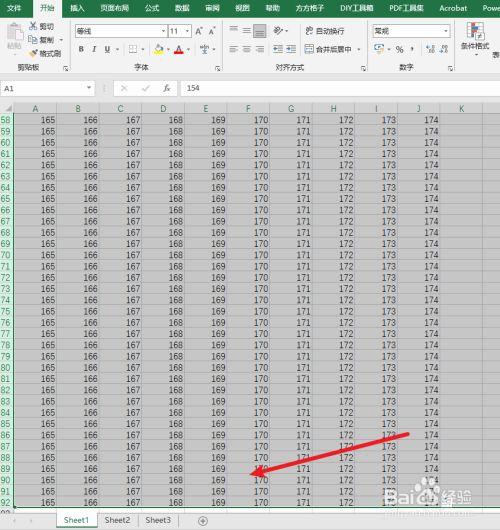This screenshot has height=530, width=500.
Task: Switch to the Sheet2 tab
Action: point(117,520)
